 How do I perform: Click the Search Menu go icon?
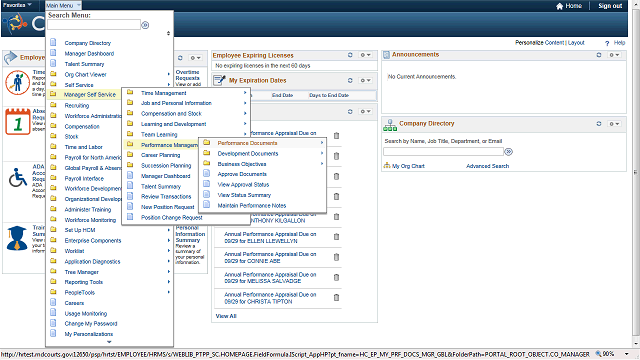point(145,25)
